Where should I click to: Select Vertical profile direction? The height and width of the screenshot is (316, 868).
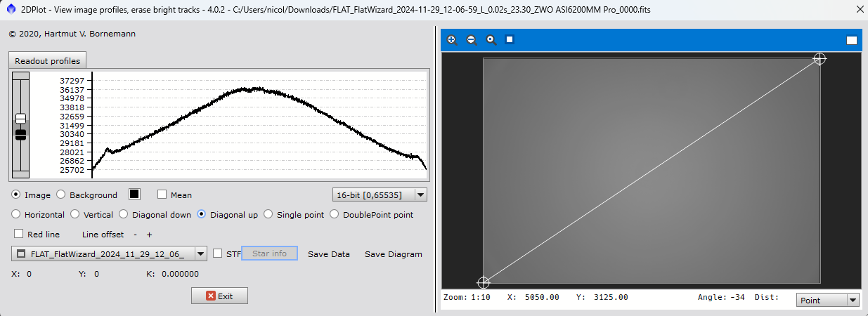click(x=75, y=214)
